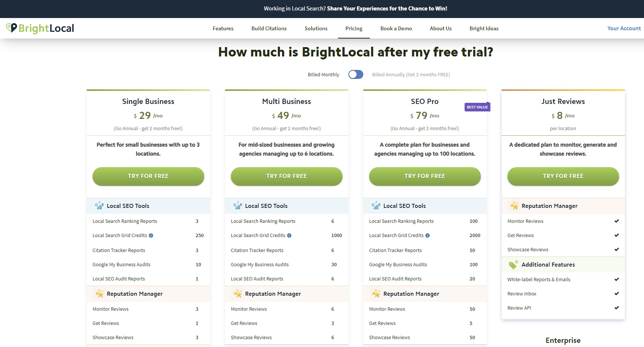The image size is (644, 347).
Task: Click the Review Inbox label
Action: [x=522, y=294]
